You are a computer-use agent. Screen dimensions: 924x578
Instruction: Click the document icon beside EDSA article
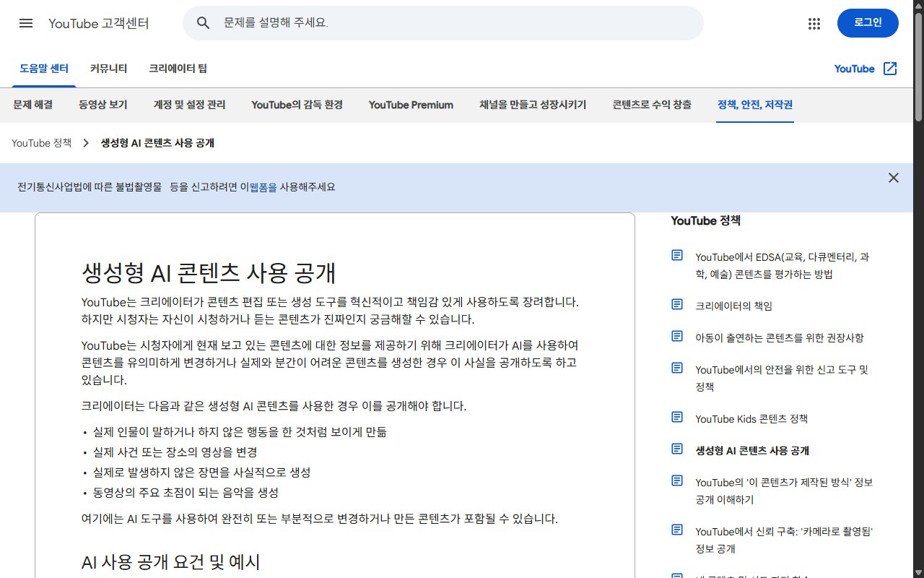[677, 256]
